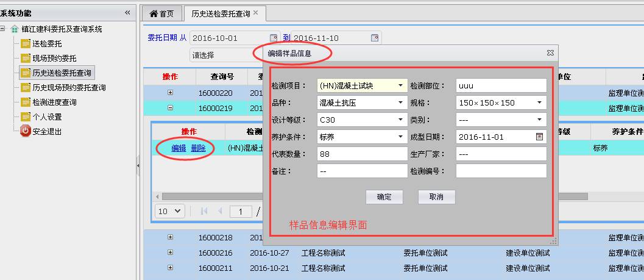Switch to the 首页 tab

click(162, 13)
